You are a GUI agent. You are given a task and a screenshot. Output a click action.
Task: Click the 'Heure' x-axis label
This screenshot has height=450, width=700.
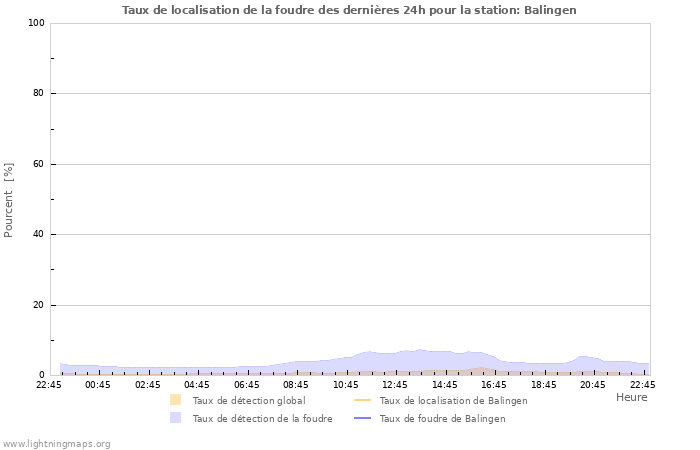[632, 397]
